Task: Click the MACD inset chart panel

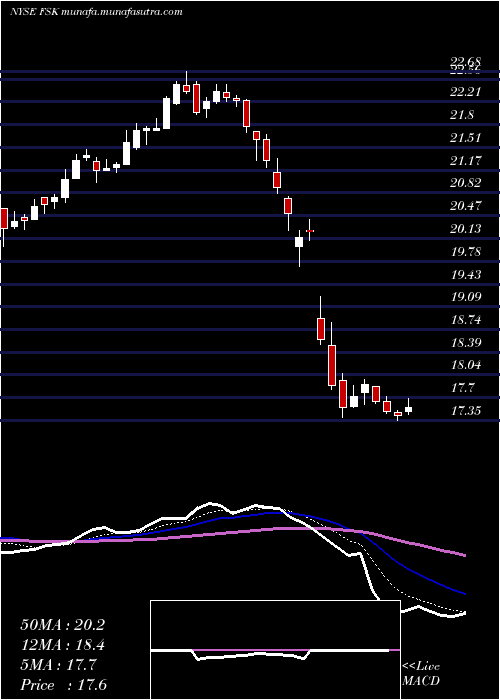Action: (x=275, y=650)
